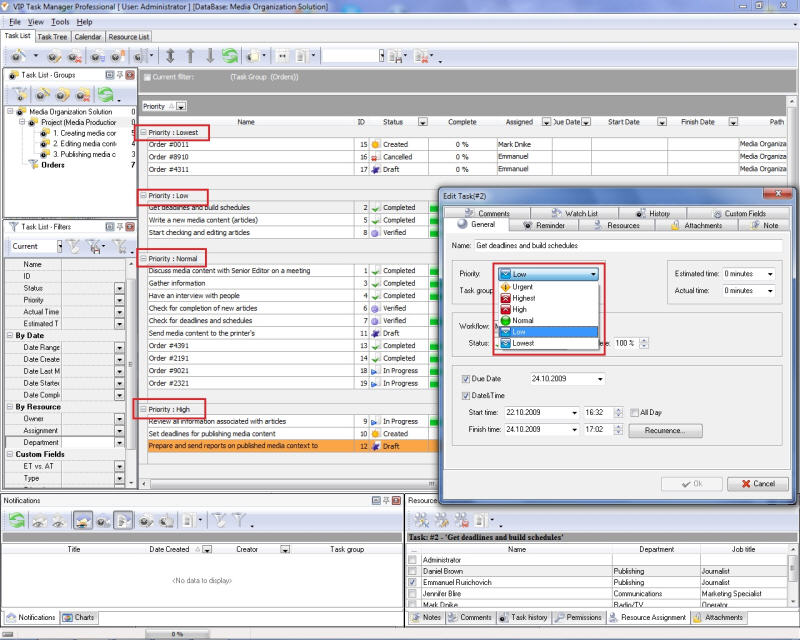Click the delete group icon in Groups panel toolbar
This screenshot has height=640, width=800.
pyautogui.click(x=83, y=94)
